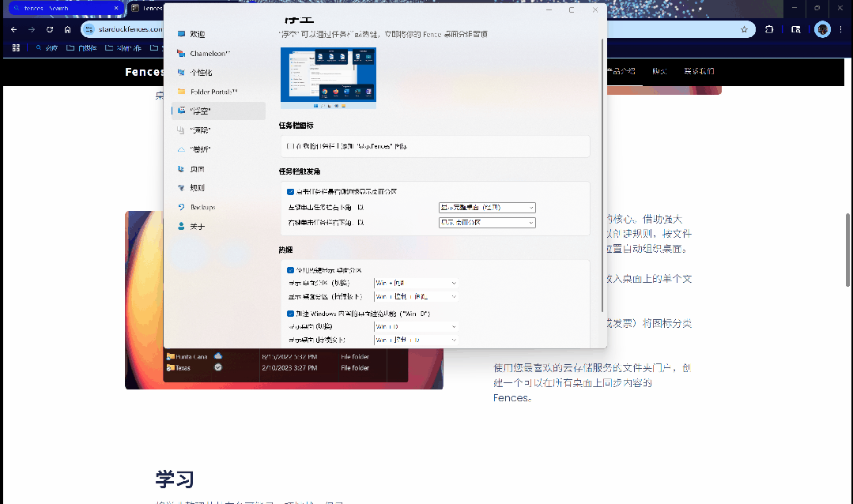Screen dimensions: 853x504
Task: Close the 'fences - Search' Chrome tab
Action: coord(116,8)
